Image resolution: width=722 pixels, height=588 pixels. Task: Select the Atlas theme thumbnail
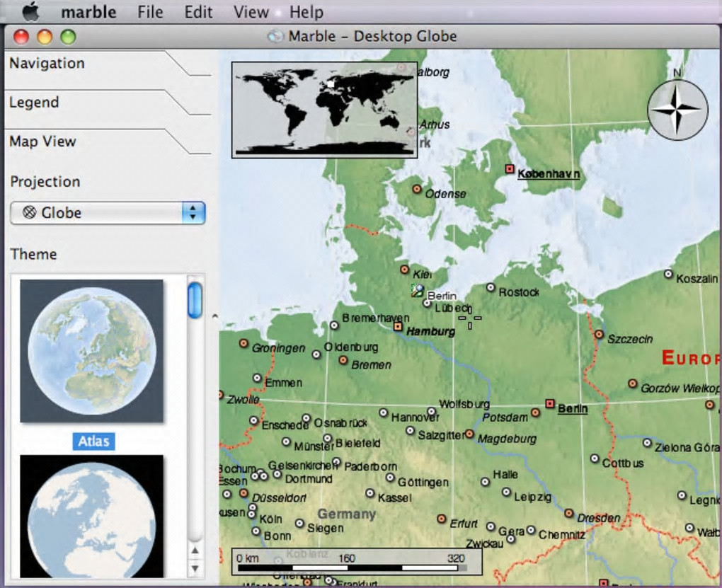coord(91,351)
